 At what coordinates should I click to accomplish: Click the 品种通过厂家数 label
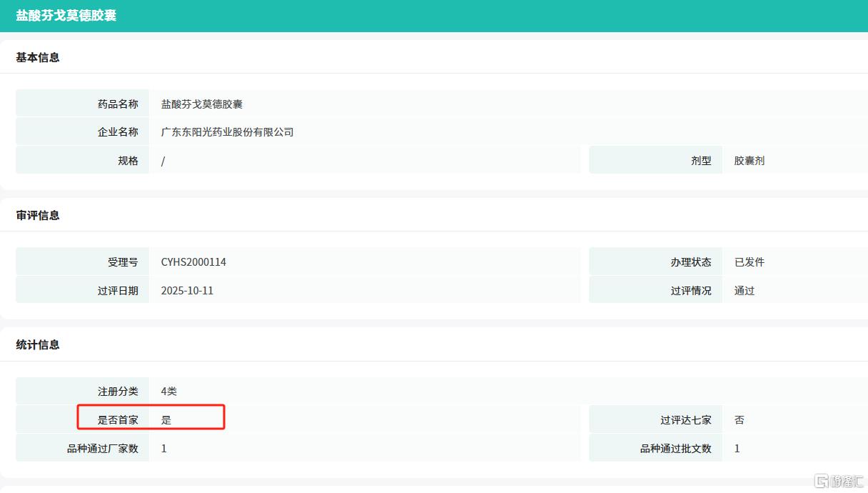click(102, 449)
